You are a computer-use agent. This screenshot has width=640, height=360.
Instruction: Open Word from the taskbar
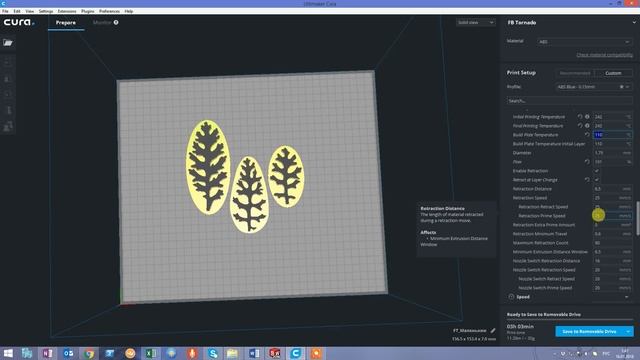pyautogui.click(x=253, y=353)
